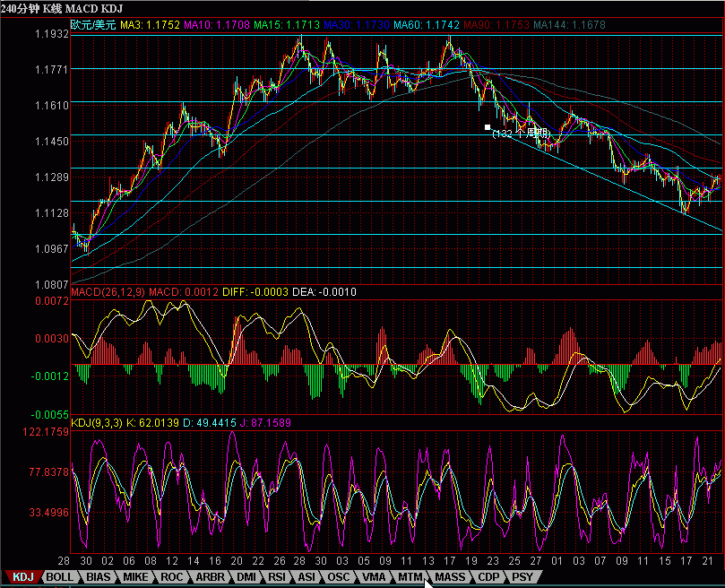Open the ARBR indicator tab
The width and height of the screenshot is (725, 588).
pos(210,577)
